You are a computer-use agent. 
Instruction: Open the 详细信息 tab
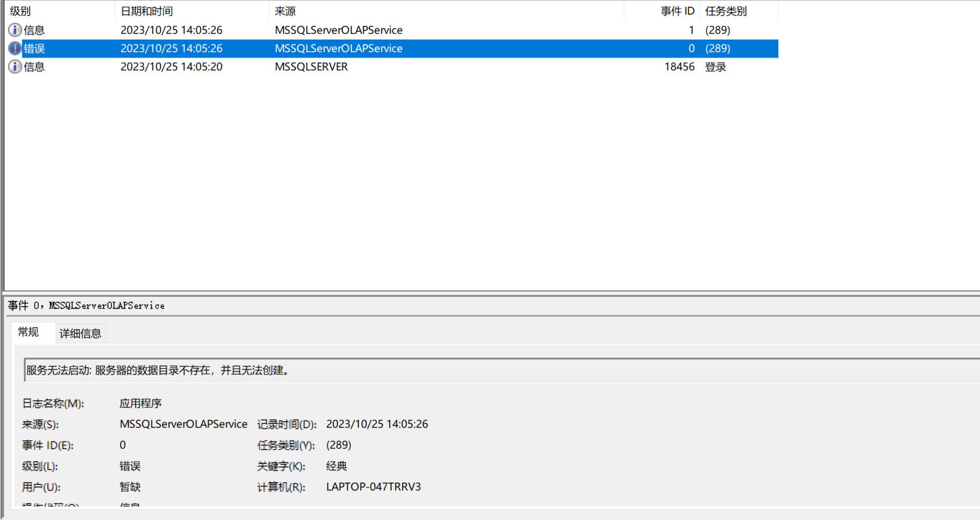80,333
